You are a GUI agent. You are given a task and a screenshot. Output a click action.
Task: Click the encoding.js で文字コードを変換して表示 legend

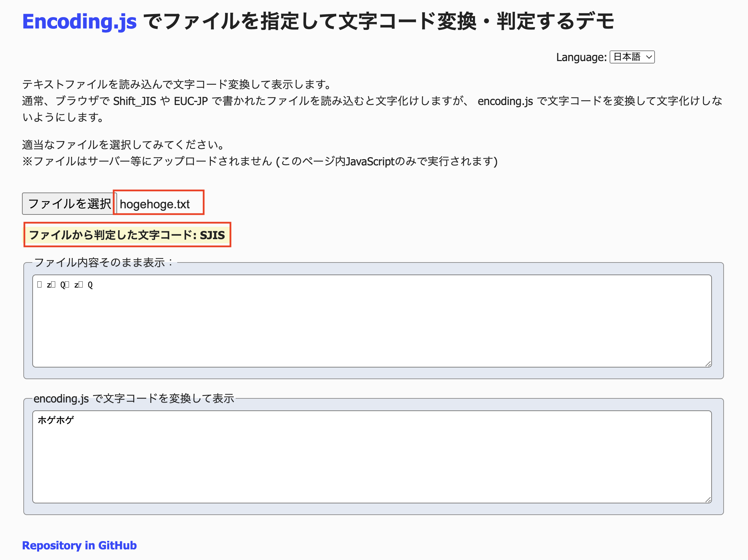point(134,398)
